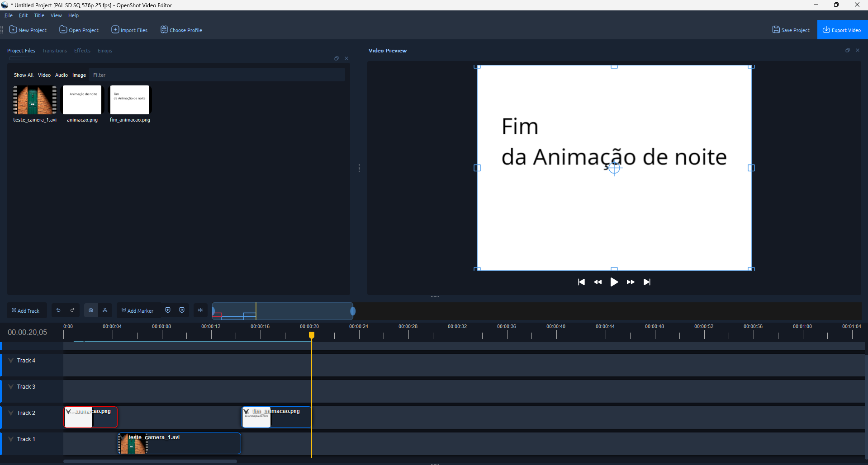The width and height of the screenshot is (868, 465).
Task: Open the Title menu
Action: click(x=39, y=15)
